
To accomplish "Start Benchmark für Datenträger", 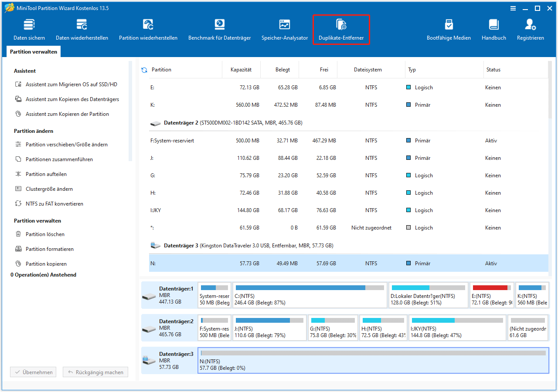I will pos(219,29).
